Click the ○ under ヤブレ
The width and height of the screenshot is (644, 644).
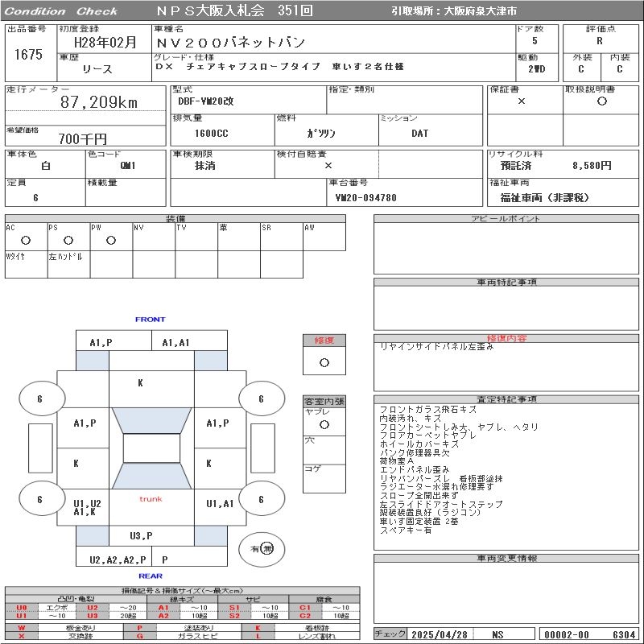[x=324, y=425]
